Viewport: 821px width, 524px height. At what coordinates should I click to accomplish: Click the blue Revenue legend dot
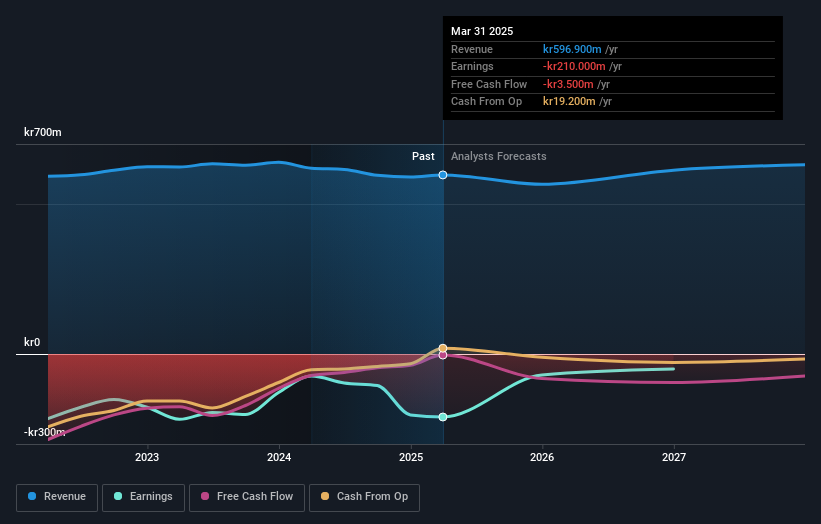(x=32, y=496)
